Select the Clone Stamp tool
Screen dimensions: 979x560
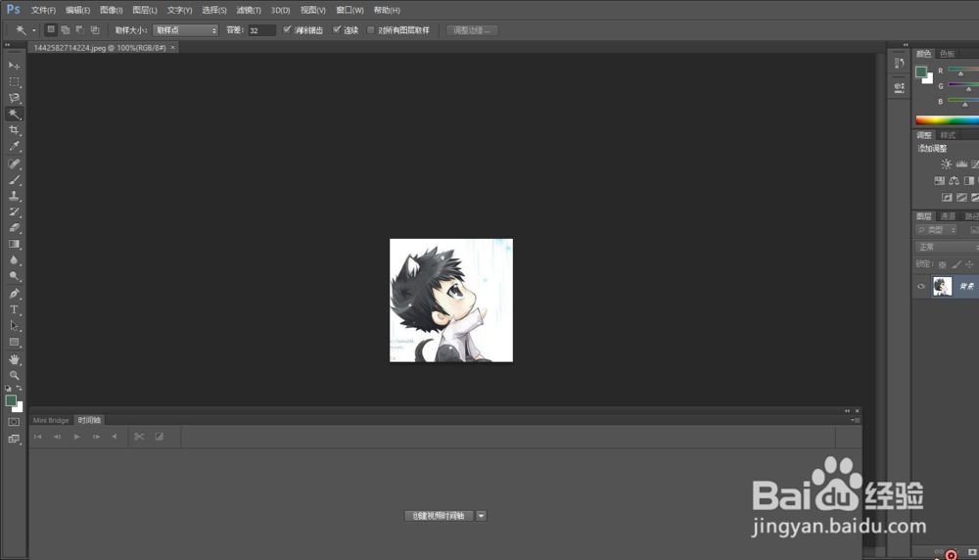click(14, 196)
